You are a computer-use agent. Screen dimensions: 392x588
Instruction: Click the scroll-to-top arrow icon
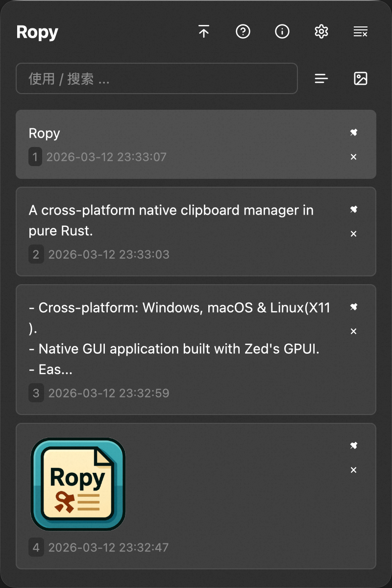[x=204, y=32]
